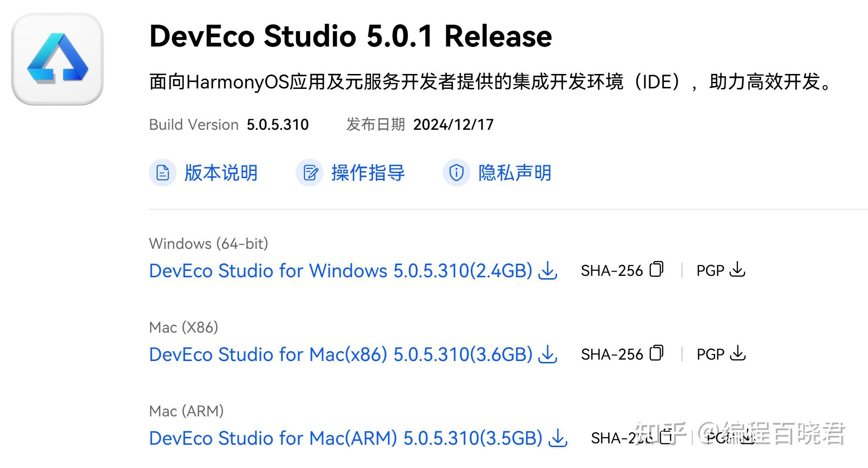Click the PGP download arrow for Mac (X86)
The width and height of the screenshot is (868, 468).
coord(737,353)
